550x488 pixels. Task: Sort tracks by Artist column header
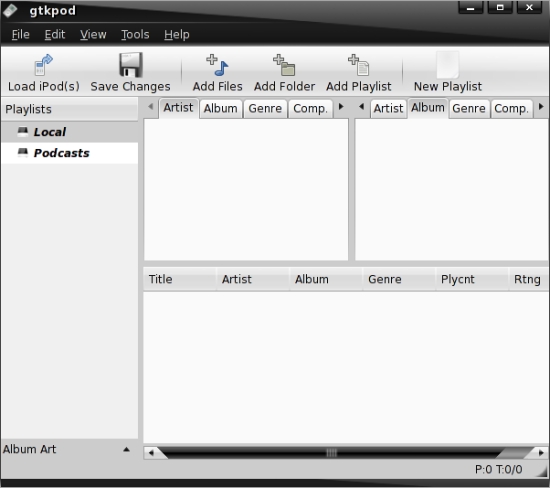(253, 279)
